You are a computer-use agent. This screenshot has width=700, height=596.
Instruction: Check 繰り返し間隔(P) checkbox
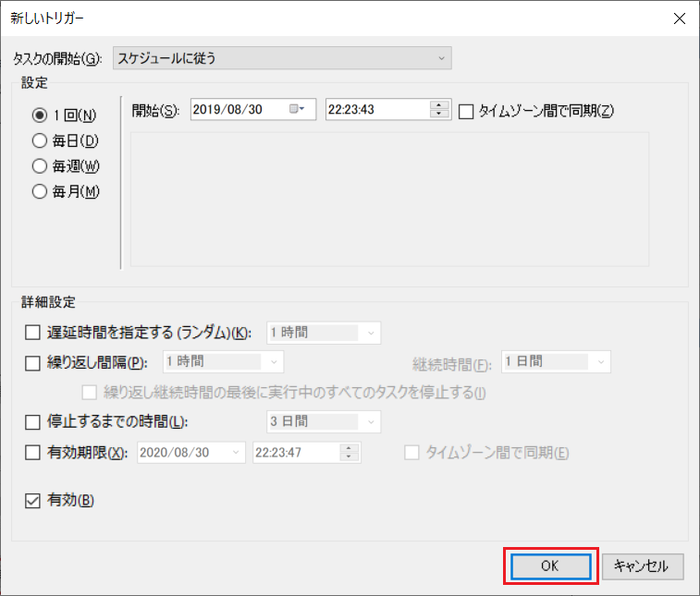coord(32,363)
